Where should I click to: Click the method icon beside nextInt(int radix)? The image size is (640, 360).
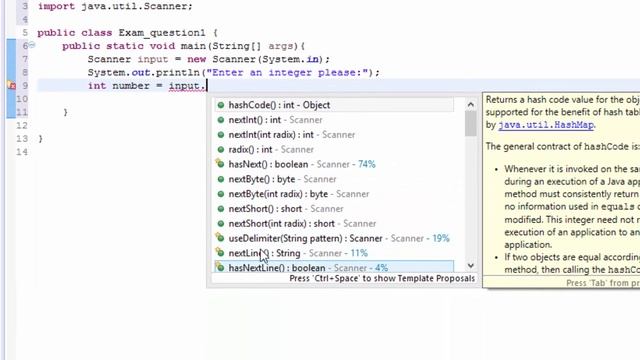[x=221, y=135]
